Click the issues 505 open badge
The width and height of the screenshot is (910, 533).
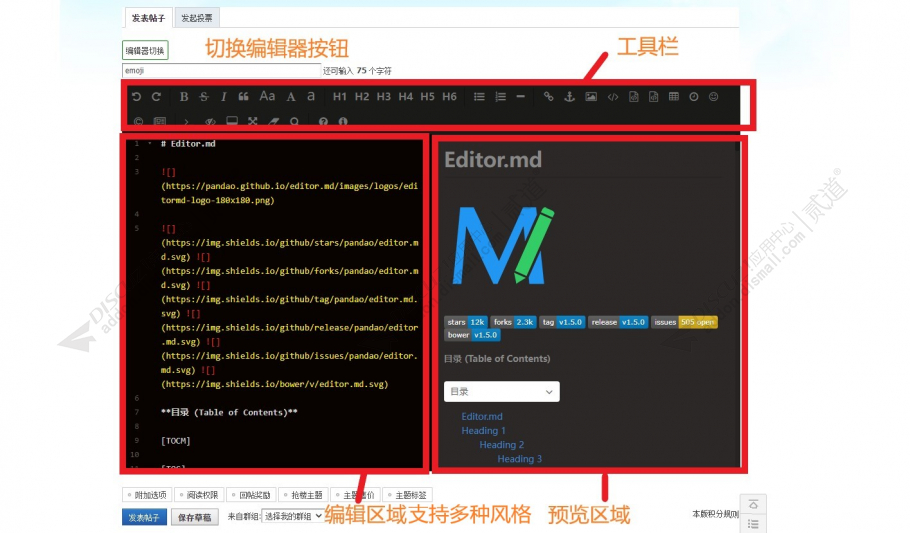(x=684, y=322)
